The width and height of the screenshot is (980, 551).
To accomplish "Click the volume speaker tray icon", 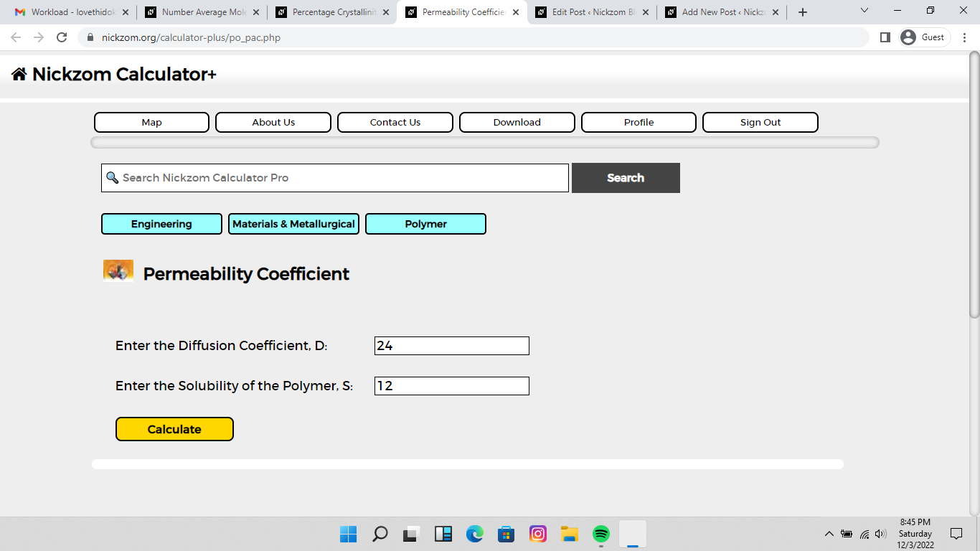I will [881, 534].
